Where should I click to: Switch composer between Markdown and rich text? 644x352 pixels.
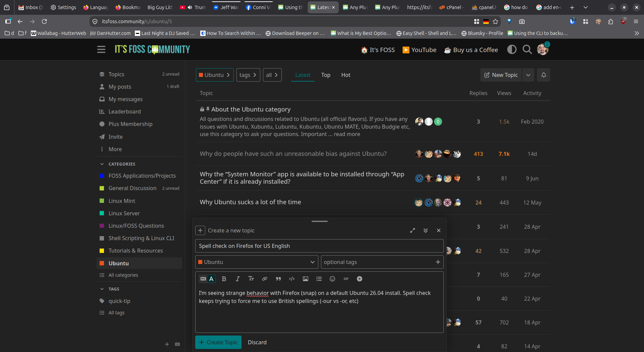(x=207, y=279)
